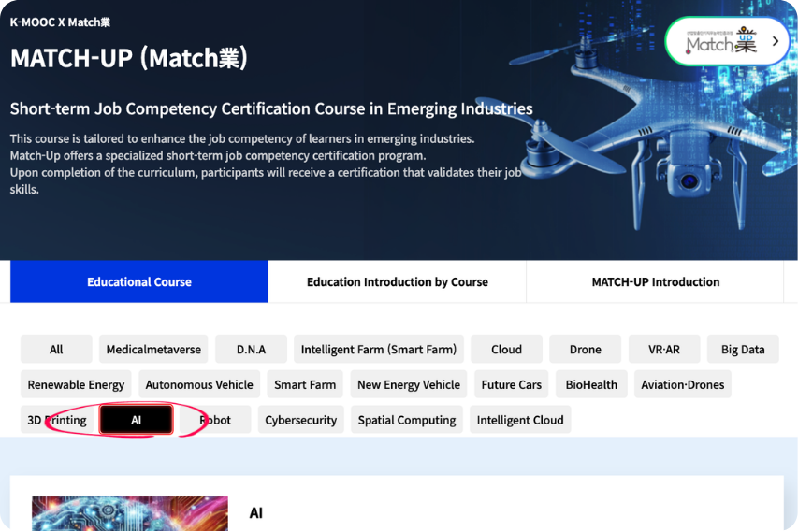Select the Cybersecurity category
Viewport: 798px width, 532px height.
[301, 420]
